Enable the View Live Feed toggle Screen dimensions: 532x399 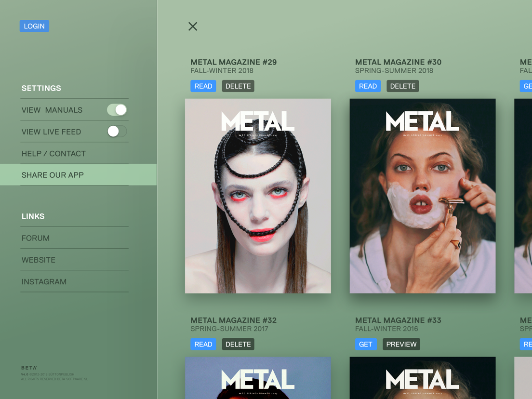(x=117, y=131)
